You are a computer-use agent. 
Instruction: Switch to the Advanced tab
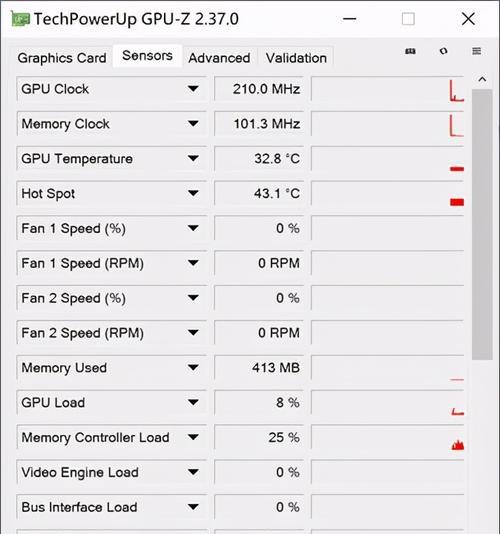tap(219, 58)
